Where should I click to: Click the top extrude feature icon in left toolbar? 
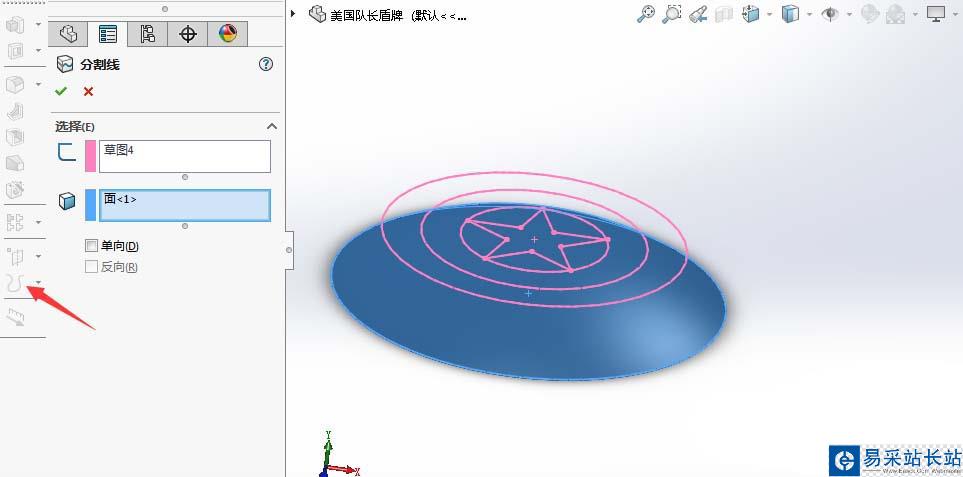pos(15,25)
